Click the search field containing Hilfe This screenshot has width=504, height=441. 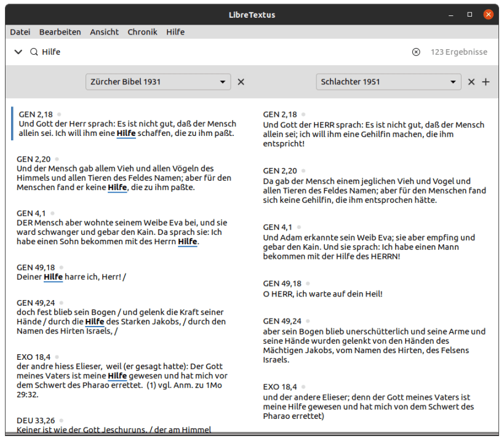[x=222, y=52]
